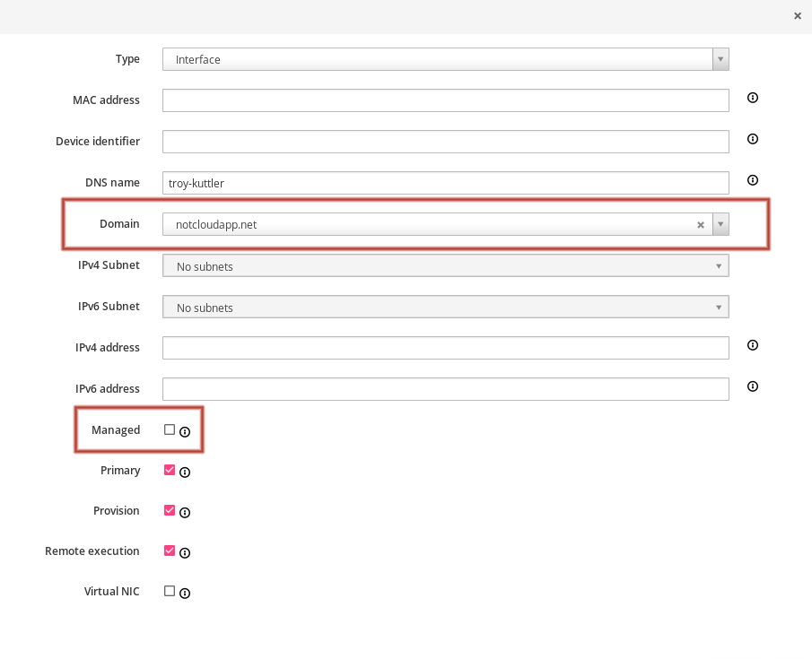The width and height of the screenshot is (812, 659).
Task: Open the IPv6 address info icon
Action: pos(753,386)
